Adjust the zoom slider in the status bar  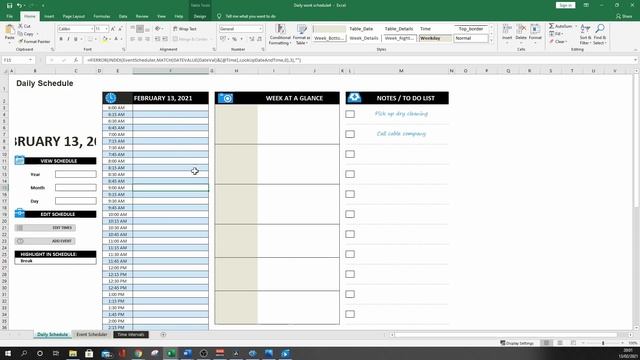tap(603, 343)
